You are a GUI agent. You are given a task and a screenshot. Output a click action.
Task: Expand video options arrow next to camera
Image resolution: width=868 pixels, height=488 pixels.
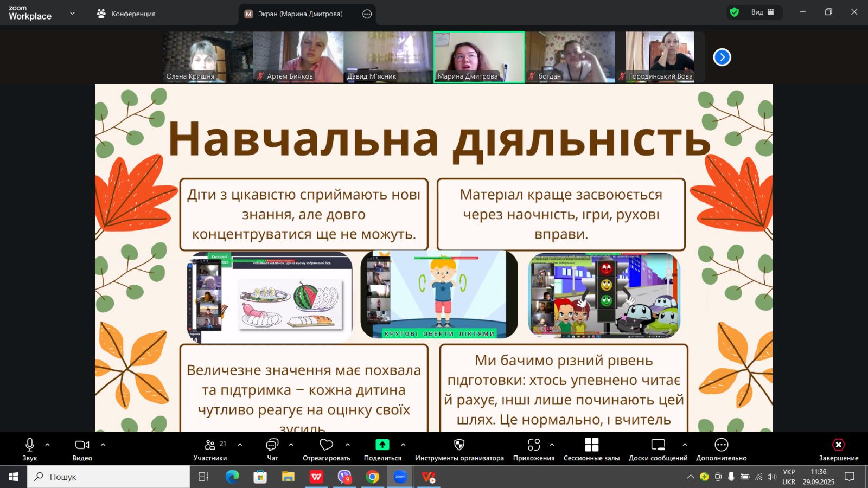[103, 445]
